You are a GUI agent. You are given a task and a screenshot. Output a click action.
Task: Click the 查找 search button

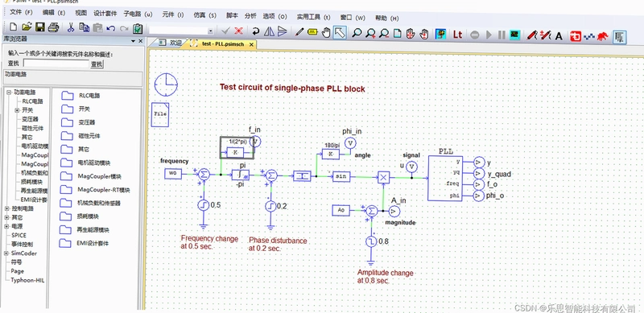[97, 64]
